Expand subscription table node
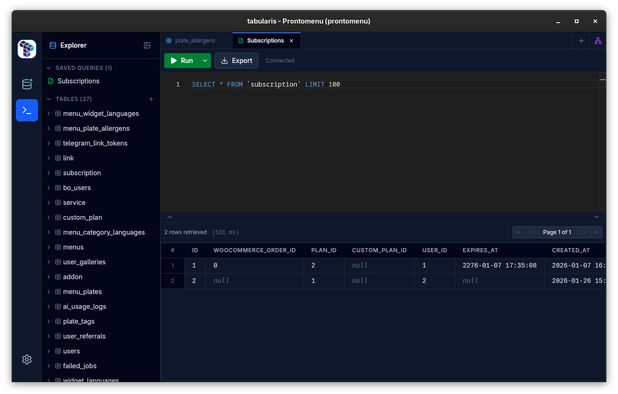Image resolution: width=618 pixels, height=394 pixels. coord(49,173)
